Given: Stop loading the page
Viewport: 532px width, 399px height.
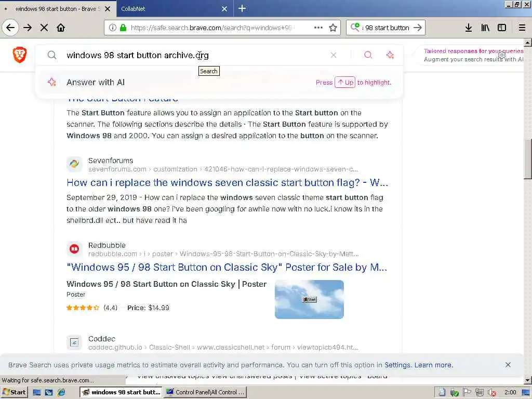Looking at the screenshot, I should (44, 28).
